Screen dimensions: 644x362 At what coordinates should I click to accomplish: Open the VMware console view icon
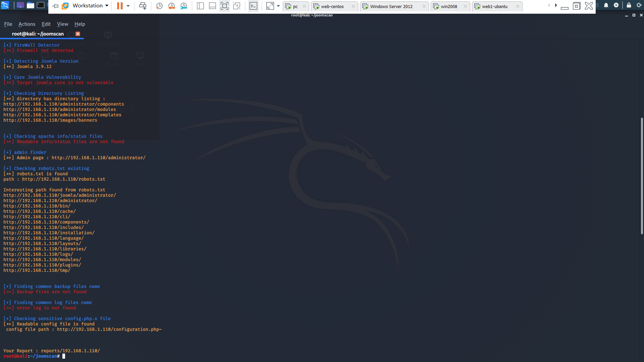tap(254, 6)
